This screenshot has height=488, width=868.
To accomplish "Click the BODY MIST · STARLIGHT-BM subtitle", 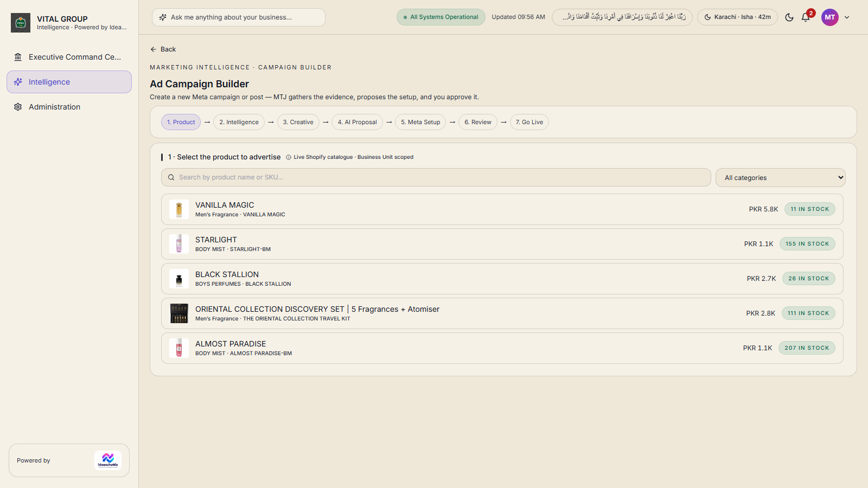I will pos(233,249).
